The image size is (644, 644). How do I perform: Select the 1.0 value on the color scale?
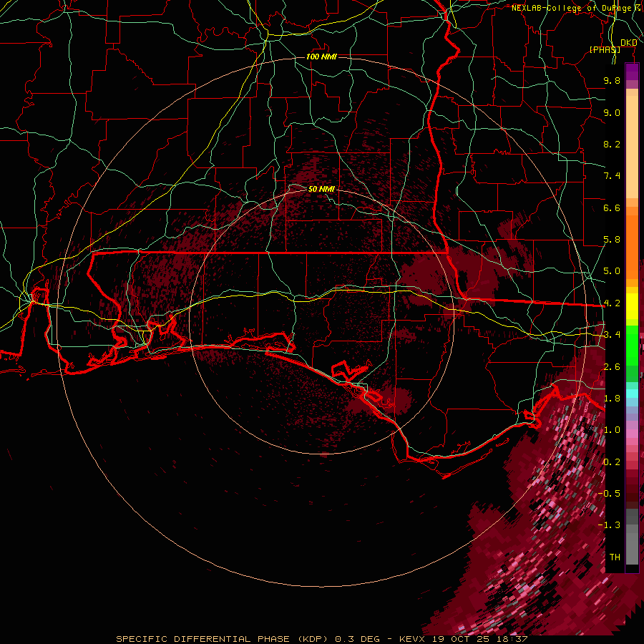(612, 430)
